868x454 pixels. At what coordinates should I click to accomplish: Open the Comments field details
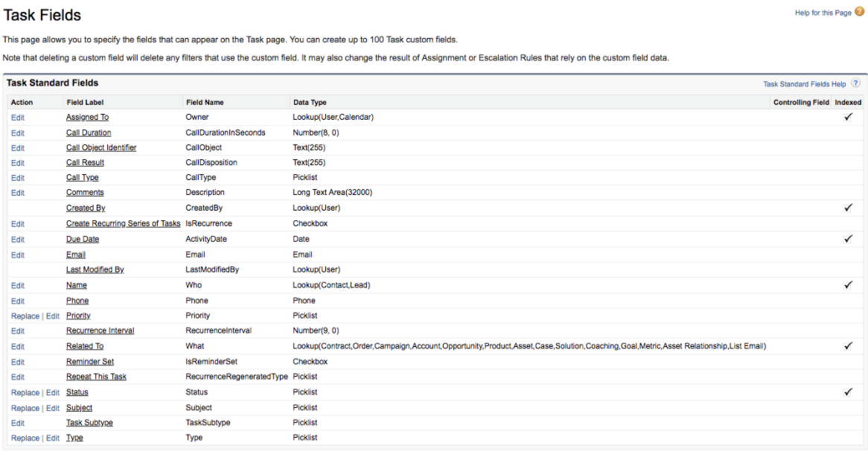pyautogui.click(x=84, y=192)
